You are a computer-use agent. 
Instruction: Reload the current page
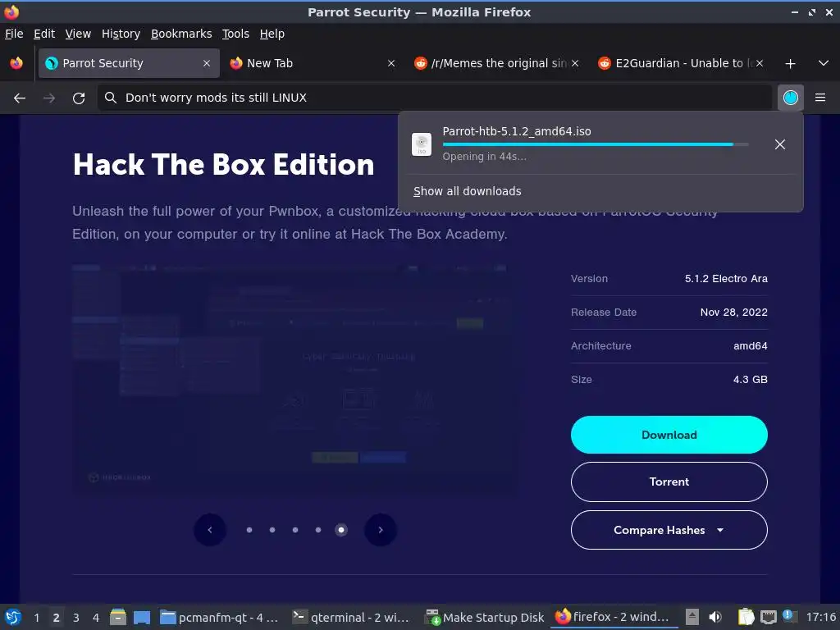tap(79, 98)
